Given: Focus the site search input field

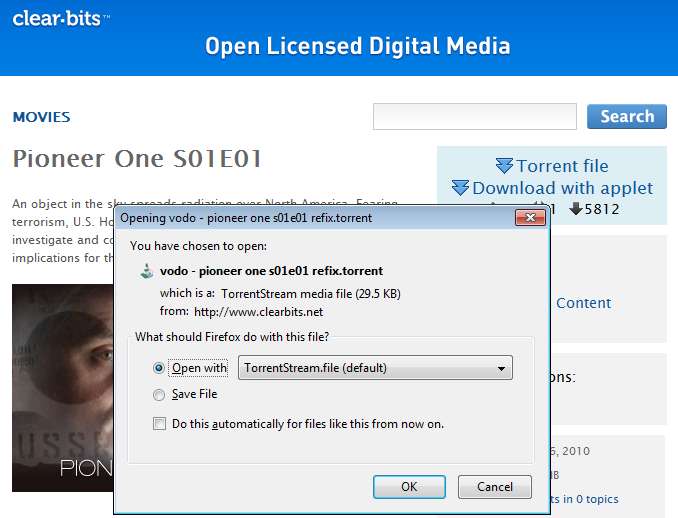Looking at the screenshot, I should [x=475, y=116].
